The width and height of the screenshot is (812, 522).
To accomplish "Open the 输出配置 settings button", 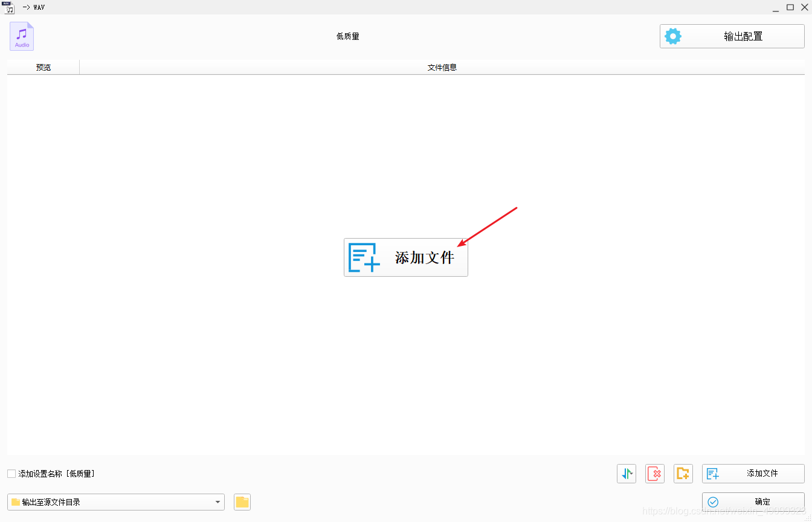I will (732, 36).
